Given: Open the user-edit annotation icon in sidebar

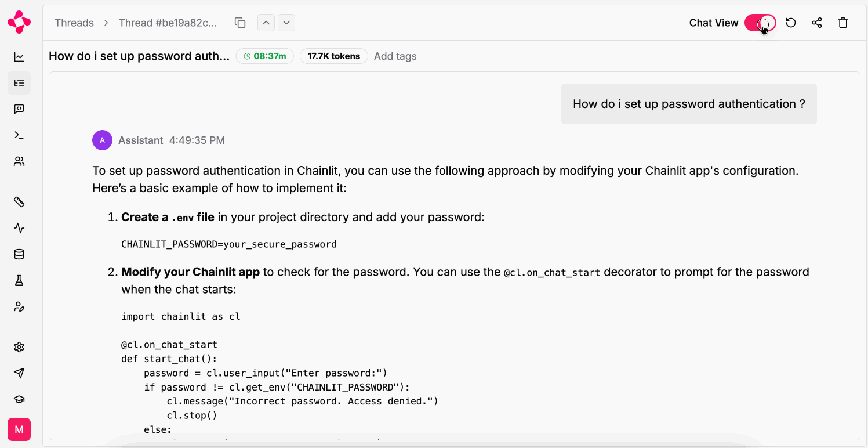Looking at the screenshot, I should tap(19, 306).
